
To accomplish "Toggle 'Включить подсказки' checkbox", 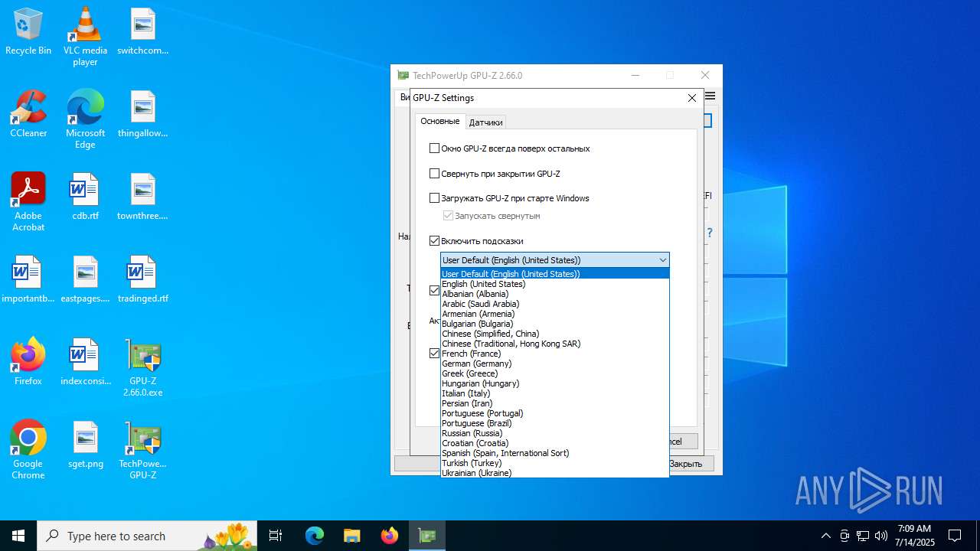I will click(434, 241).
